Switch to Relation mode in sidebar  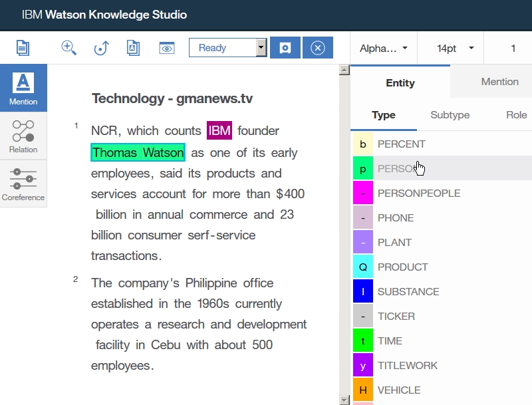23,136
